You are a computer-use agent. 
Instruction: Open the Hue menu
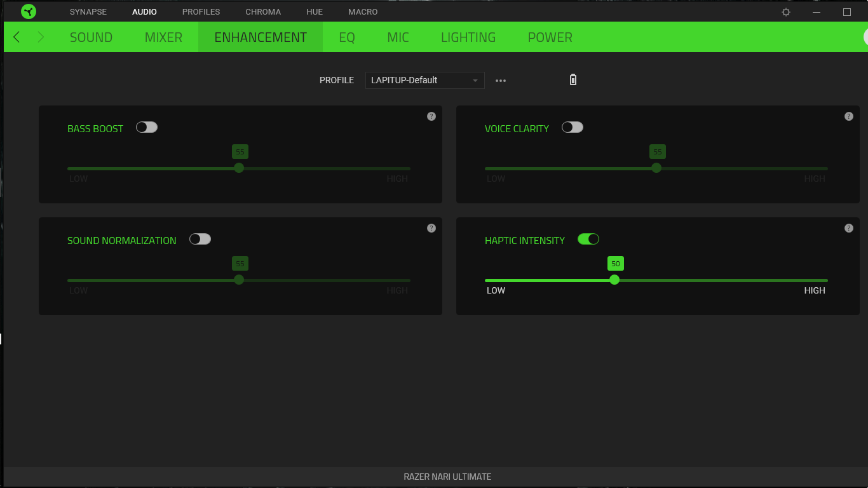click(315, 11)
